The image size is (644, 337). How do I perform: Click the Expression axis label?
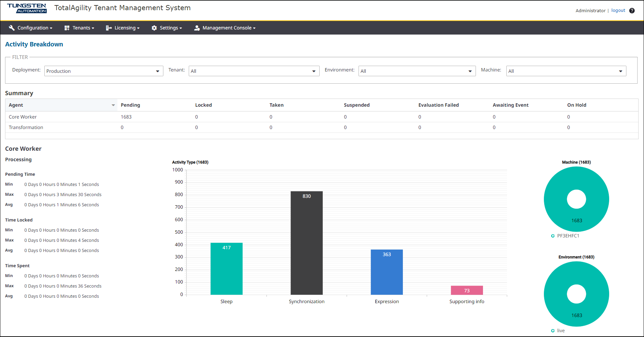click(387, 301)
